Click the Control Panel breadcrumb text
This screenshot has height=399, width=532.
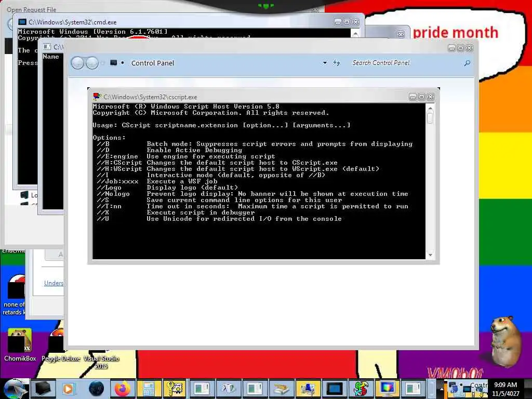tap(153, 63)
